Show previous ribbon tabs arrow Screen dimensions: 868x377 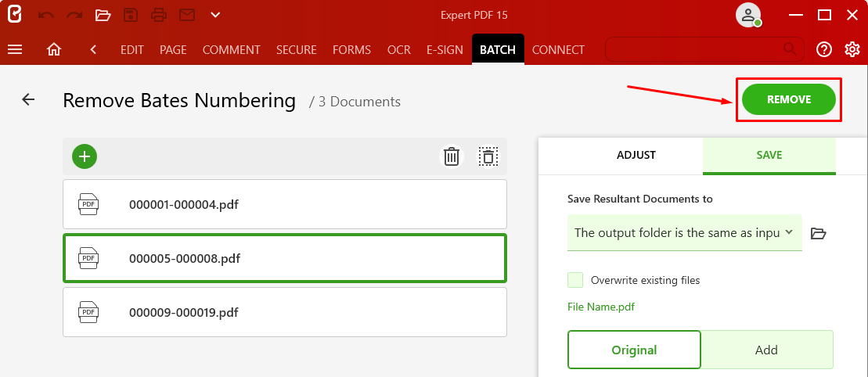[94, 49]
